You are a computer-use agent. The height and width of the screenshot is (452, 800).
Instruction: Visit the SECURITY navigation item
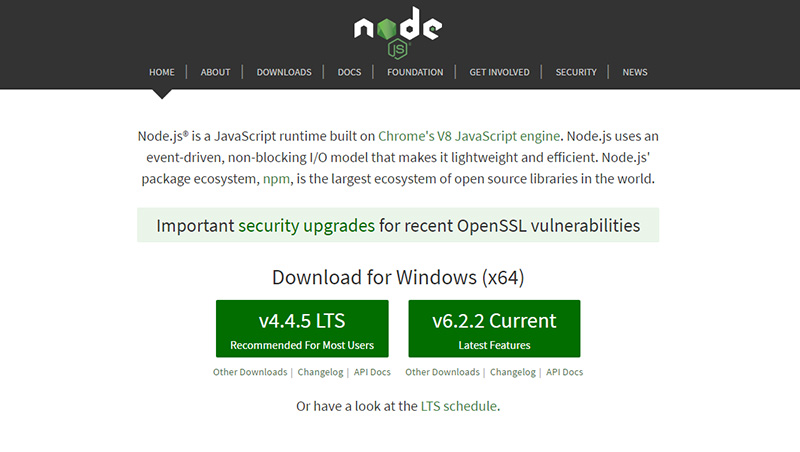[x=576, y=72]
